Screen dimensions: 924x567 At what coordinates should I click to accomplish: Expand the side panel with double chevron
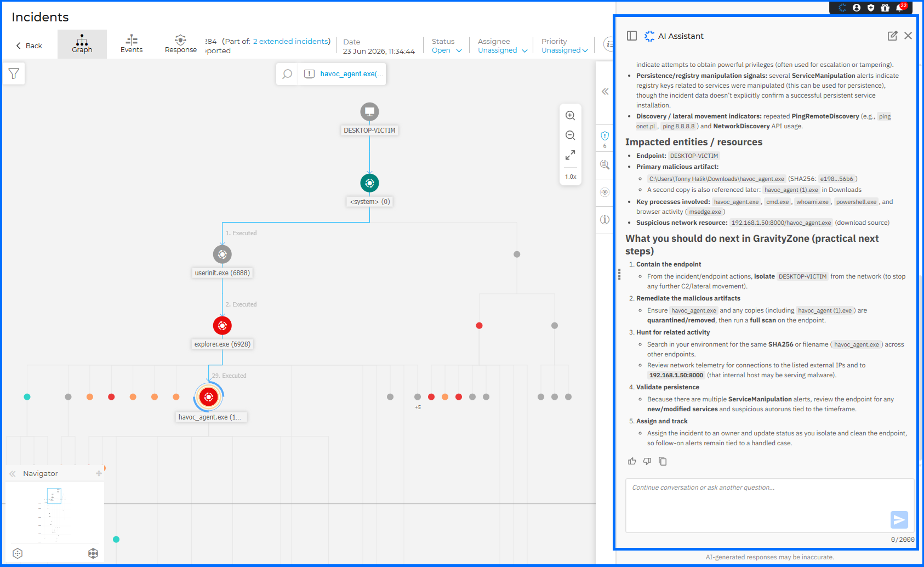(605, 92)
